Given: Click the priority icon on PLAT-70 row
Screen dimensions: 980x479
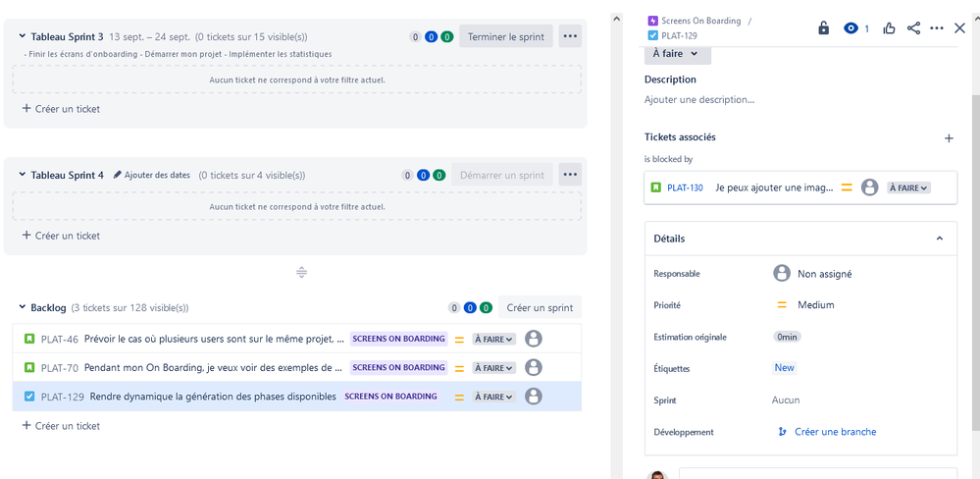Looking at the screenshot, I should [459, 368].
